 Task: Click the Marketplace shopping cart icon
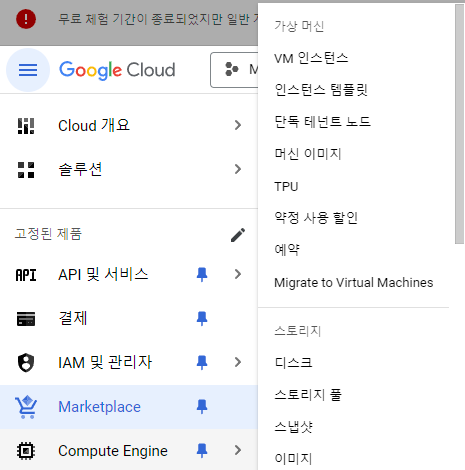26,407
